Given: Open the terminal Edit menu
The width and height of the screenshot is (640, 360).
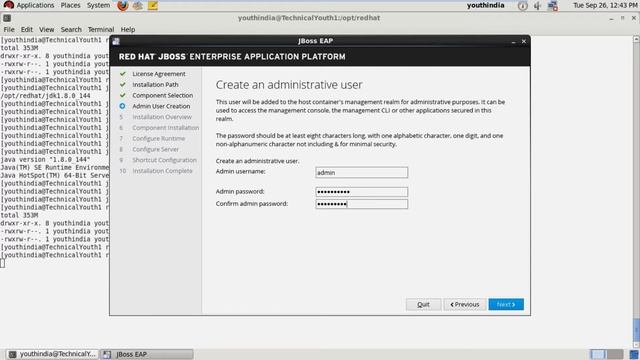Looking at the screenshot, I should coord(27,29).
